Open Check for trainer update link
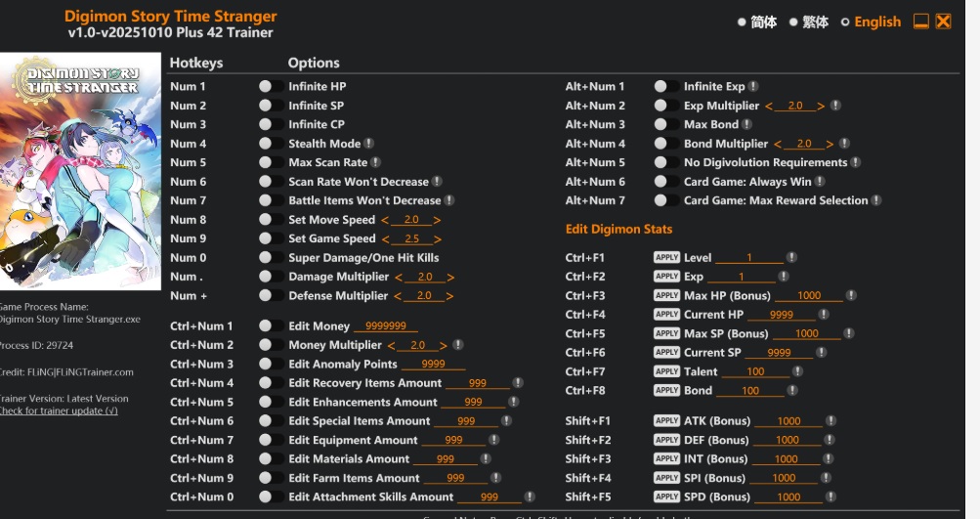This screenshot has height=519, width=980. [x=58, y=411]
